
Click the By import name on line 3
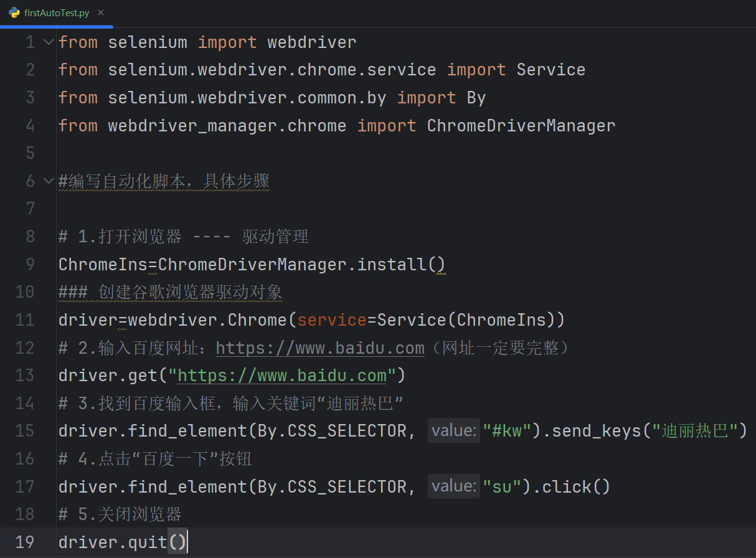click(x=476, y=98)
